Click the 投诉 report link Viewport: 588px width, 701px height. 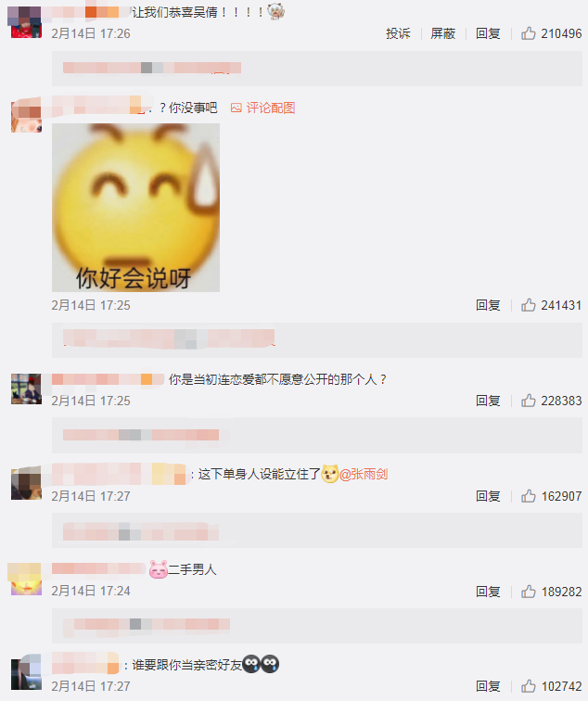click(398, 33)
